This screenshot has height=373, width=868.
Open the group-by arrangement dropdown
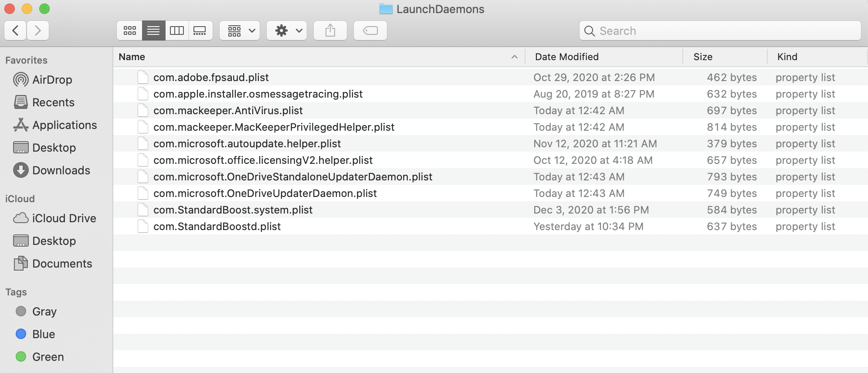(240, 31)
